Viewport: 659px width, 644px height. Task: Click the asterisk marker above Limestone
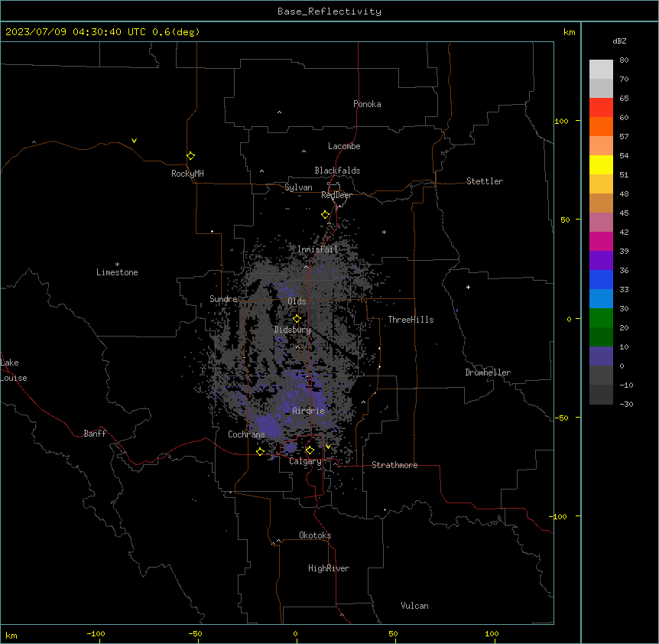tap(117, 265)
